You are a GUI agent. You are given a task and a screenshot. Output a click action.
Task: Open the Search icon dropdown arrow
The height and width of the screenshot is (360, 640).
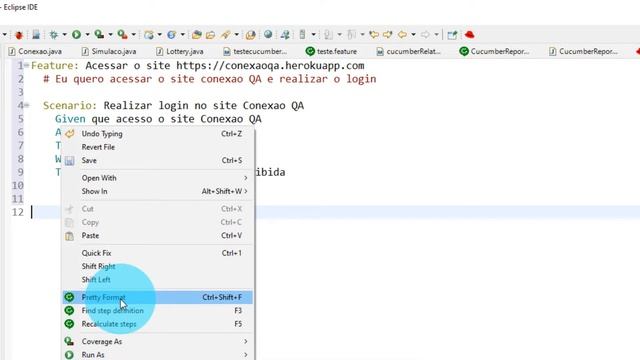pos(236,35)
